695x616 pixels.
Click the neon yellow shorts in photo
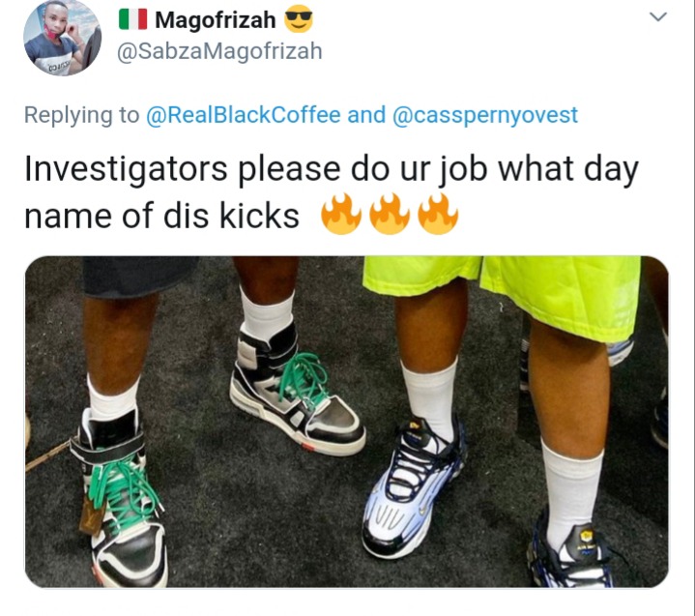503,295
